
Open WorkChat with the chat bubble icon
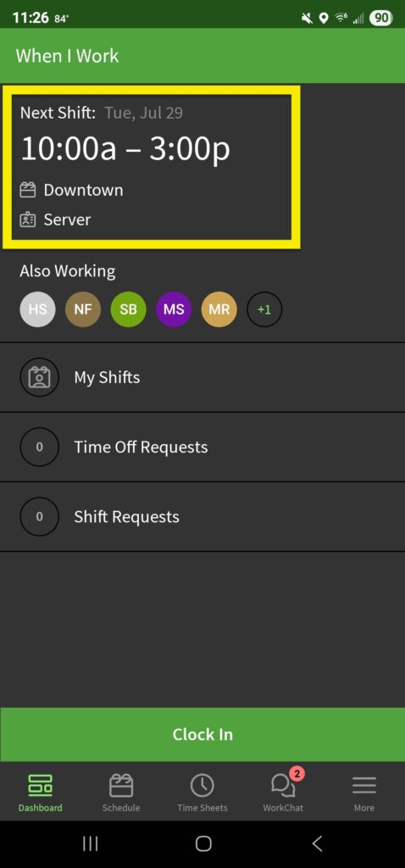click(283, 785)
